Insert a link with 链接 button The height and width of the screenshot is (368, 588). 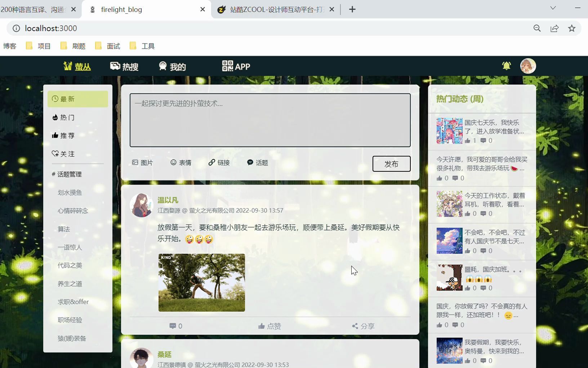(219, 163)
